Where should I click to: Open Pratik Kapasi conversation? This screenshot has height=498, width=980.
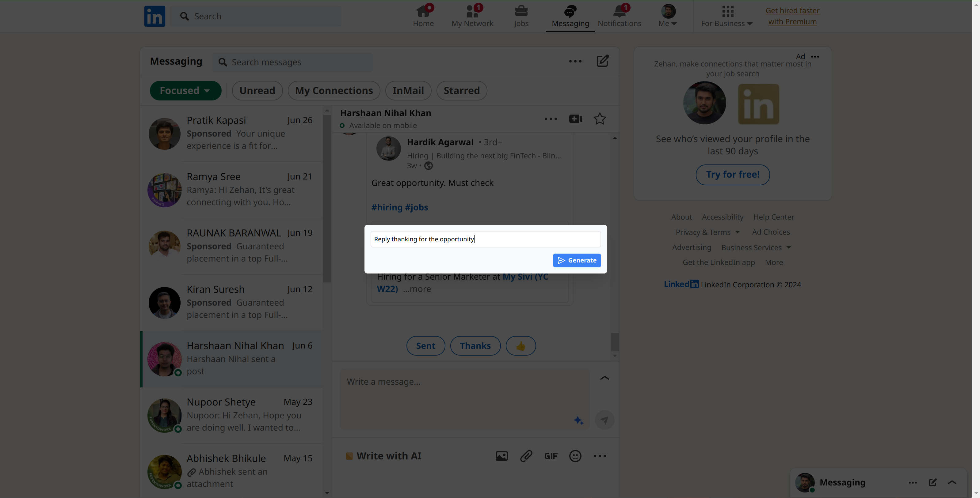pos(231,134)
